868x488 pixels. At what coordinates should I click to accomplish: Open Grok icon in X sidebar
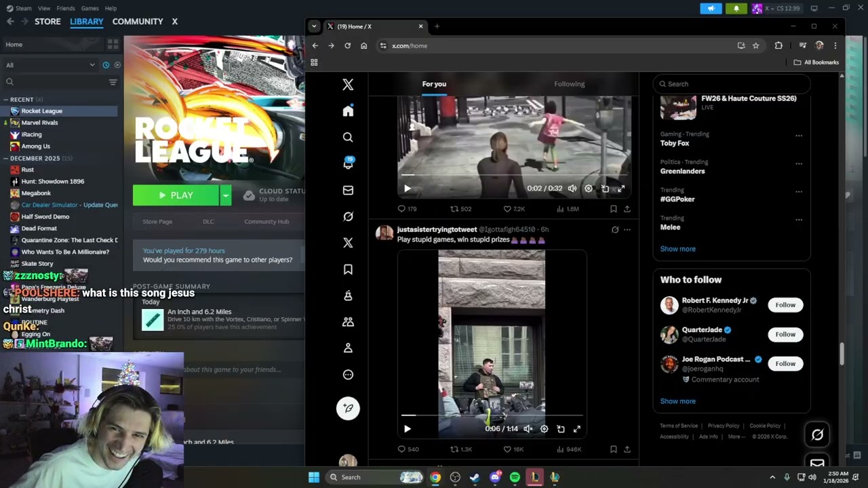(x=348, y=216)
